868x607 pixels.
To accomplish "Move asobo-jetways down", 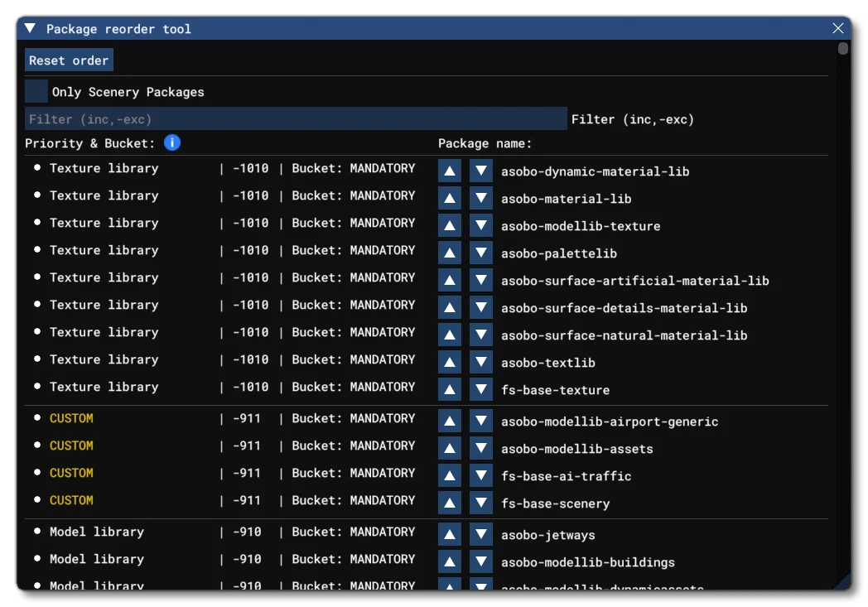I will pyautogui.click(x=481, y=534).
